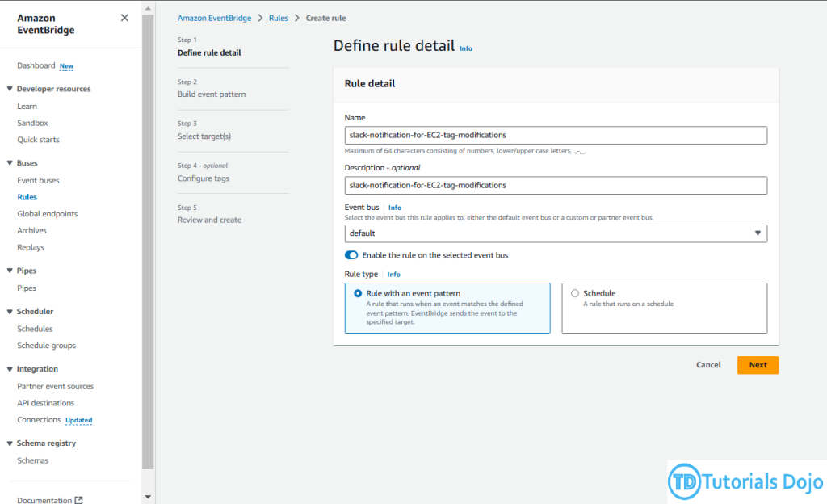Select Rule with an event pattern option
The width and height of the screenshot is (827, 504).
click(x=358, y=294)
